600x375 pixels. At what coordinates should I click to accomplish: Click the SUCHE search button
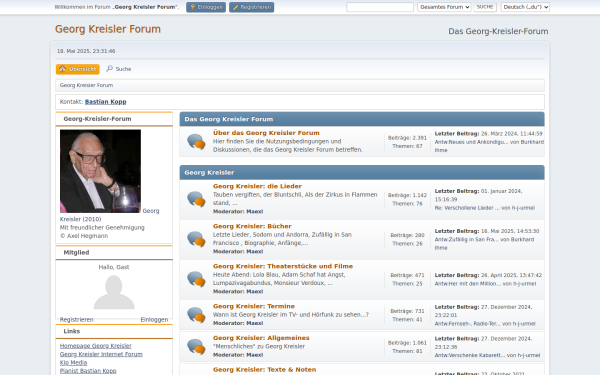point(485,7)
